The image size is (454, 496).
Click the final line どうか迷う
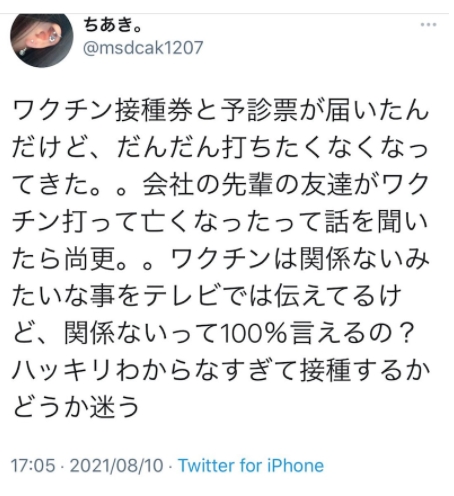[76, 408]
